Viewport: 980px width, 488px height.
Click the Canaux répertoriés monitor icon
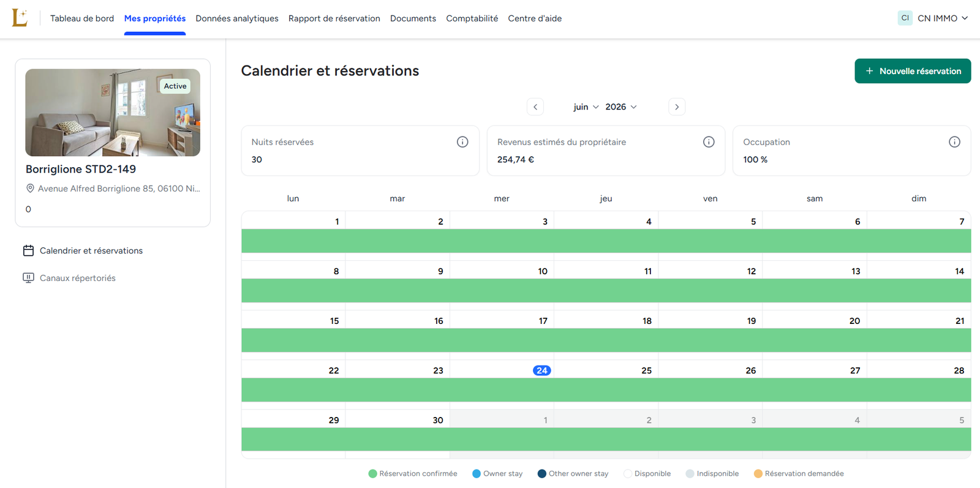[x=28, y=278]
